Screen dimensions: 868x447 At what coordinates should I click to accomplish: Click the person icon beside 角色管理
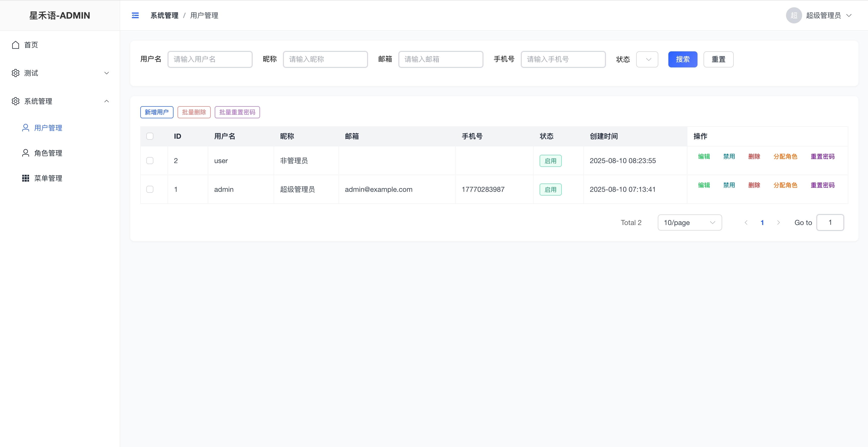click(x=26, y=153)
